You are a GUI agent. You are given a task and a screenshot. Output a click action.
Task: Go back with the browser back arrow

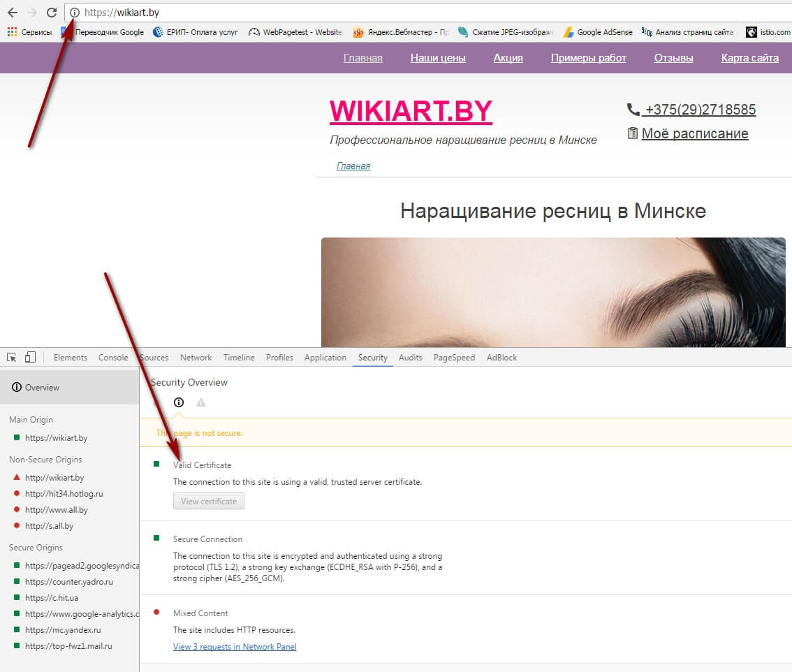13,13
